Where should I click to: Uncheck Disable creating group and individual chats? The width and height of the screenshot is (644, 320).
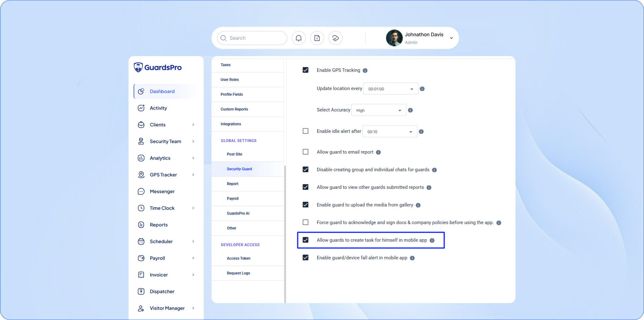point(306,169)
